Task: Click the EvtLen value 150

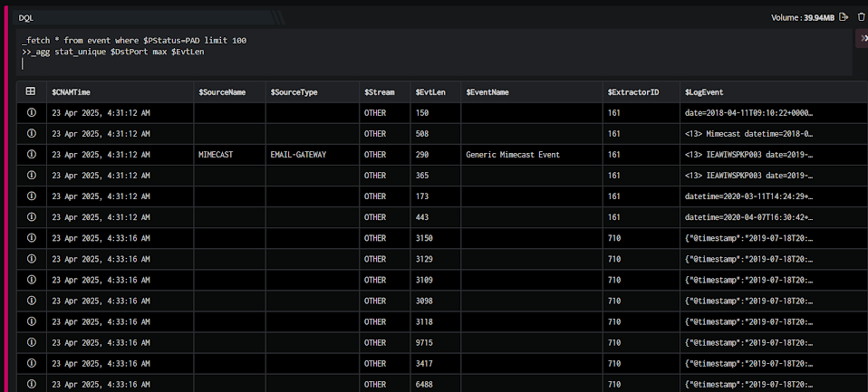Action: tap(422, 113)
